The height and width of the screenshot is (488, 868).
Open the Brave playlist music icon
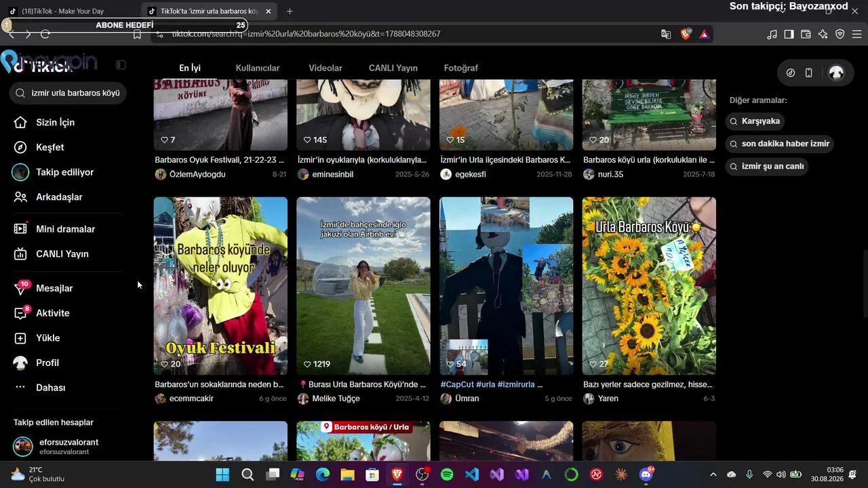[x=772, y=34]
